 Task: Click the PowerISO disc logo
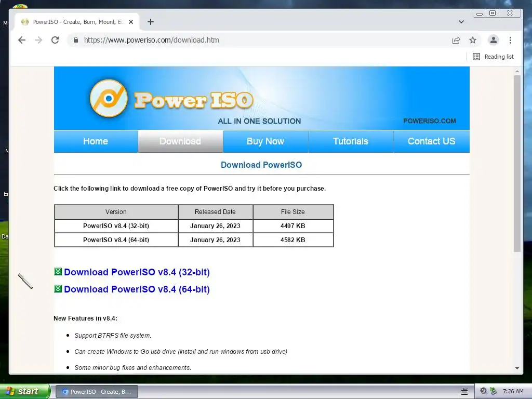[109, 98]
